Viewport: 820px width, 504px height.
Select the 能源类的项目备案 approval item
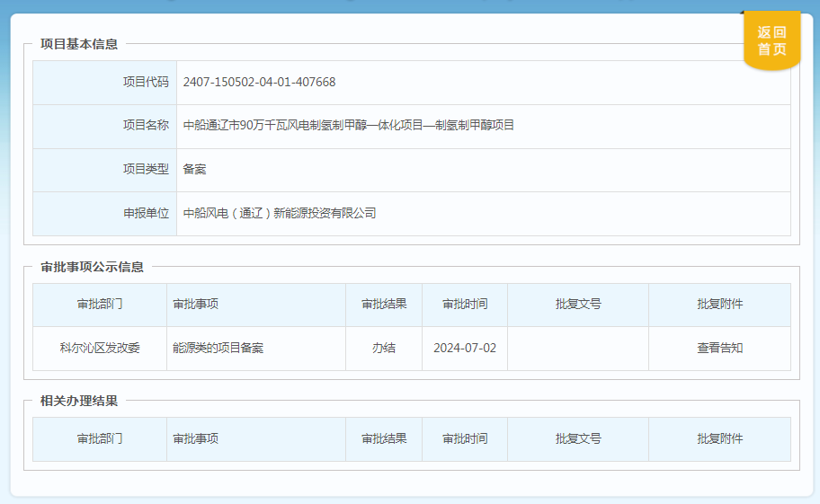tap(218, 348)
